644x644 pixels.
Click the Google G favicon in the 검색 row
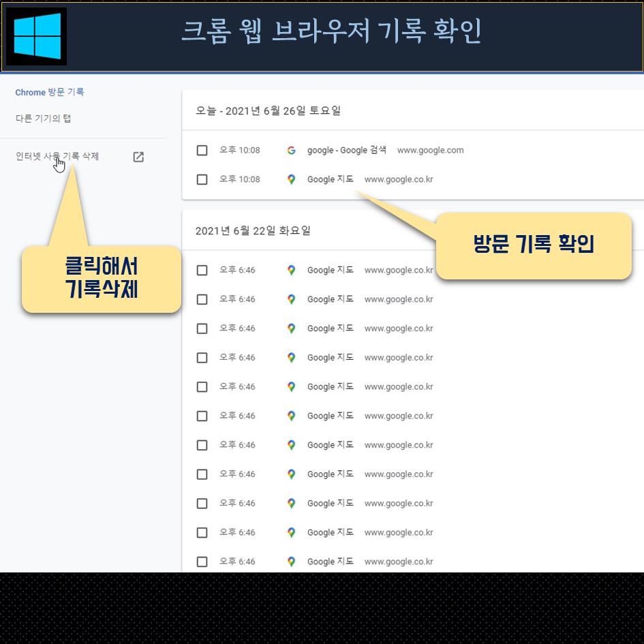click(291, 151)
